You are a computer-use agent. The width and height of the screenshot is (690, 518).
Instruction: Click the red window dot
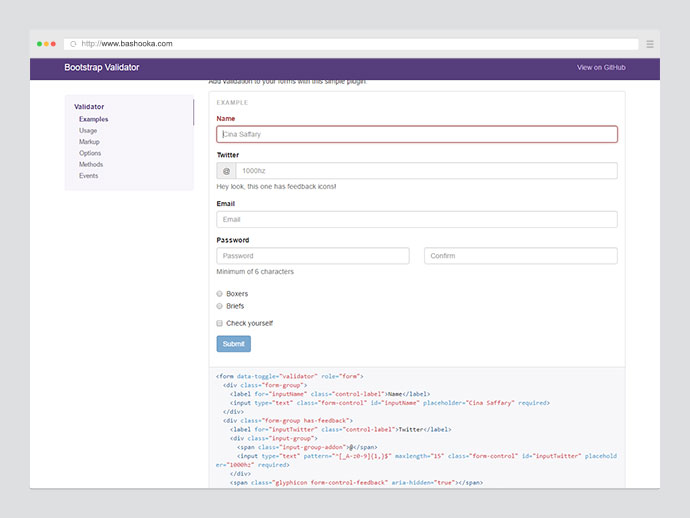(53, 44)
